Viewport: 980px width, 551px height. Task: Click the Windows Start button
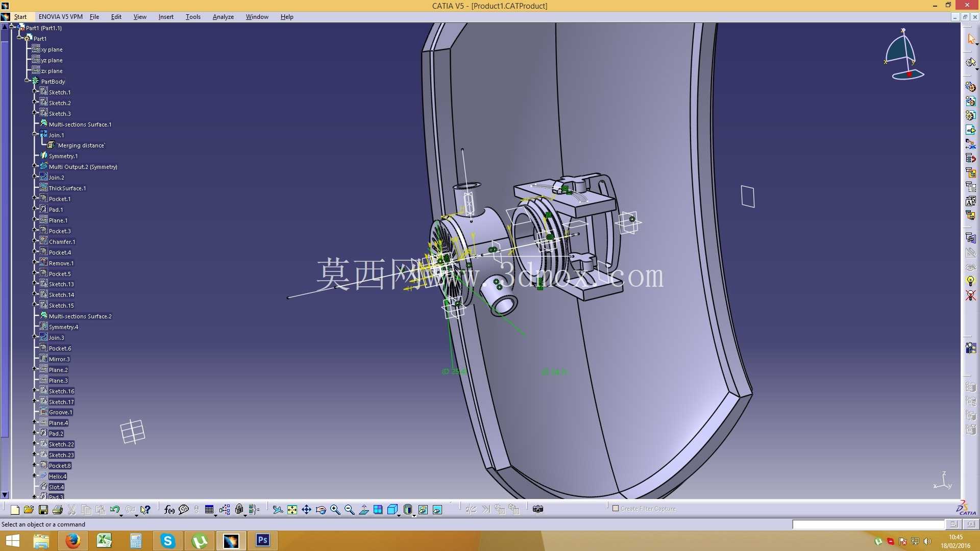12,541
